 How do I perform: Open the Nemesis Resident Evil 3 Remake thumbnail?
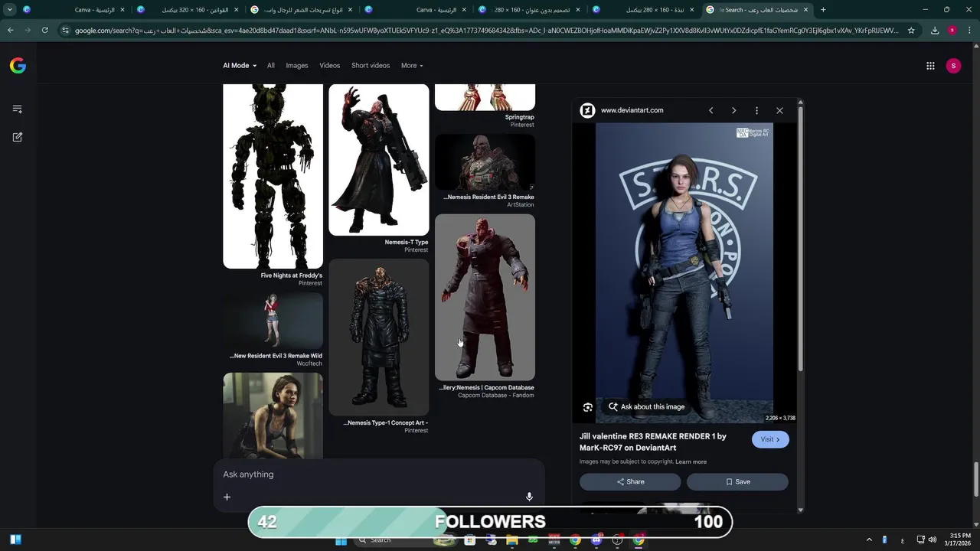click(485, 162)
